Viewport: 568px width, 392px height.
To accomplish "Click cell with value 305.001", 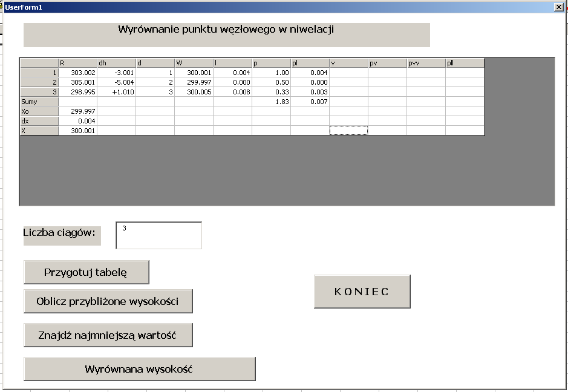I will pyautogui.click(x=78, y=82).
